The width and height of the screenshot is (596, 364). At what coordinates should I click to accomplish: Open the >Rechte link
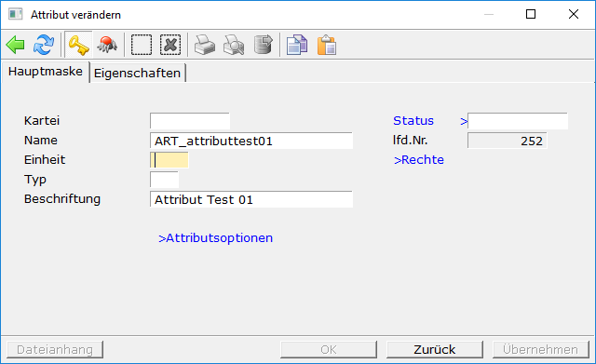419,160
